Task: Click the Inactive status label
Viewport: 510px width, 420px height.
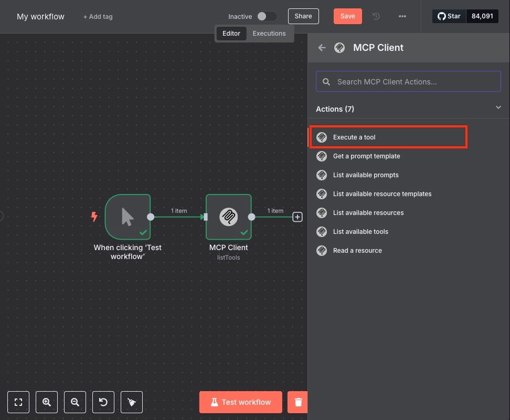Action: coord(240,17)
